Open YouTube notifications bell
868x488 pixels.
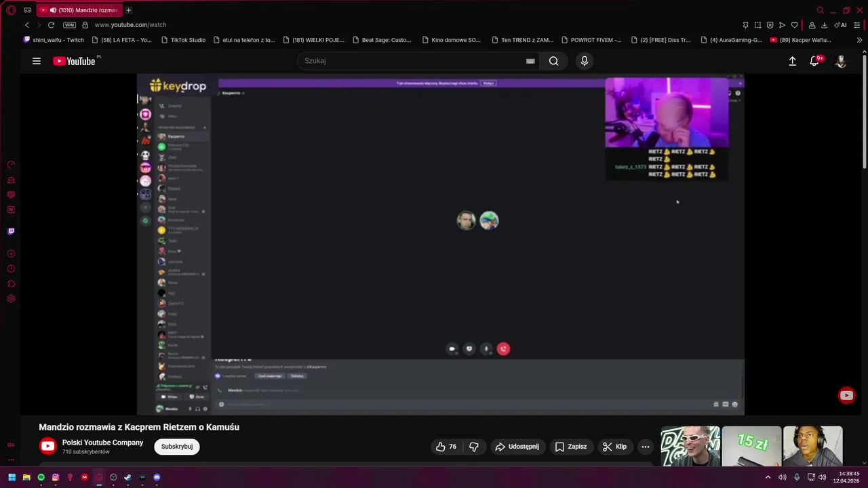click(x=815, y=61)
